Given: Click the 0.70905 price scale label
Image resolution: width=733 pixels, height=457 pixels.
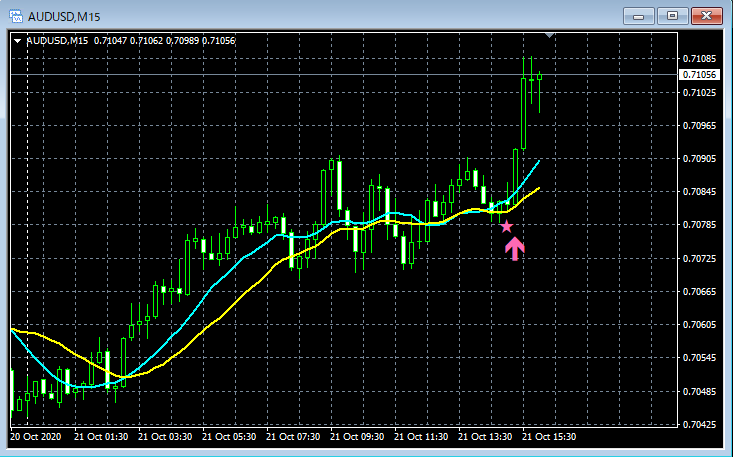Looking at the screenshot, I should pos(699,159).
